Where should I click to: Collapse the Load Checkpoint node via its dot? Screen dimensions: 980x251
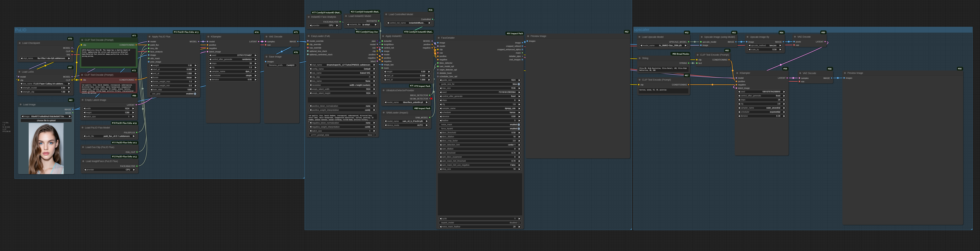(x=20, y=43)
